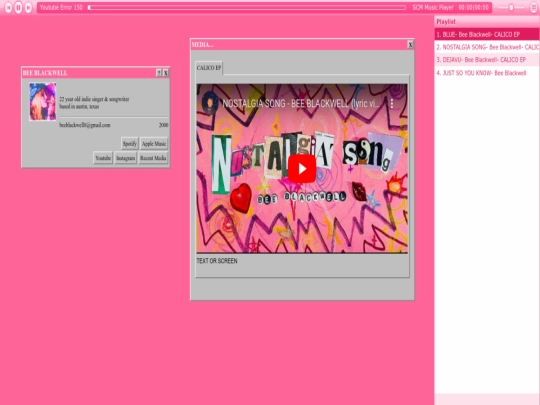Click the Instagram button

[125, 158]
